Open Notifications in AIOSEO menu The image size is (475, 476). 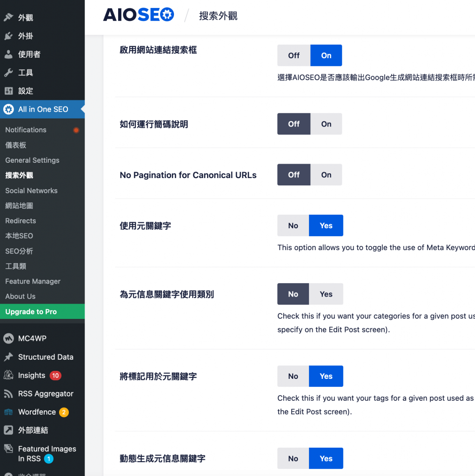click(26, 130)
